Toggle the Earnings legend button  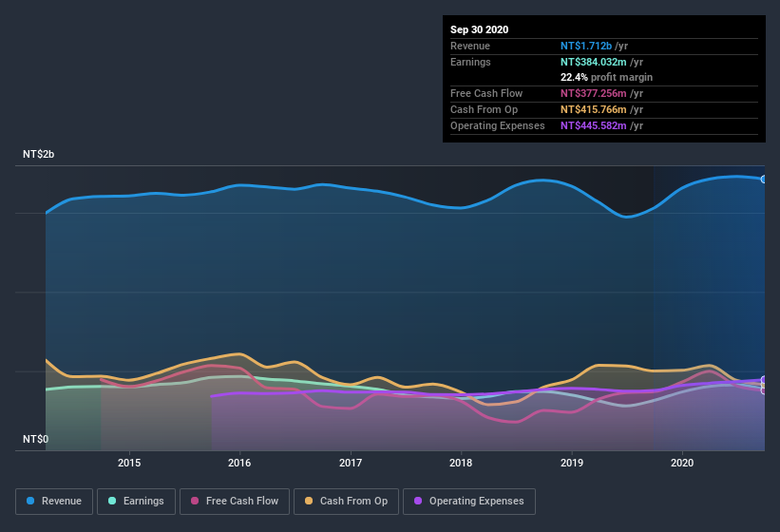click(x=136, y=502)
